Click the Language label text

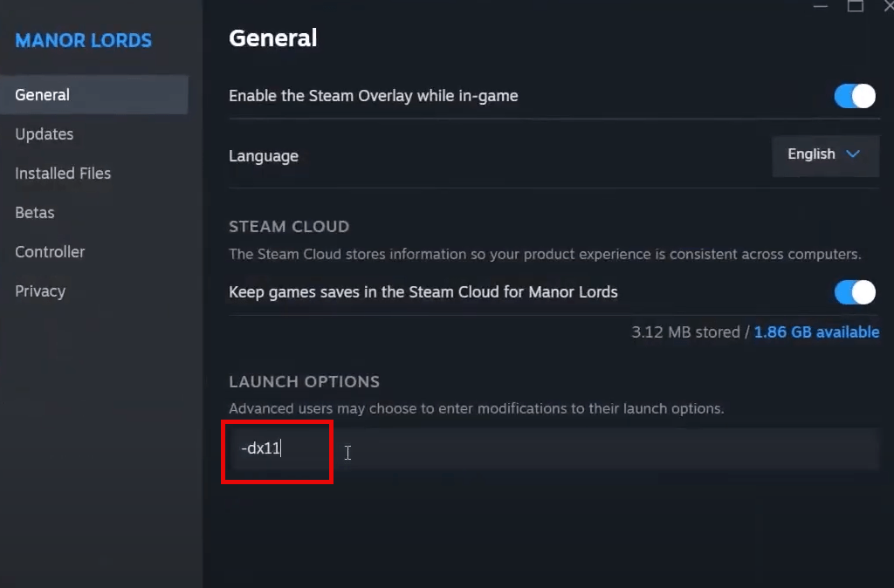pos(264,156)
